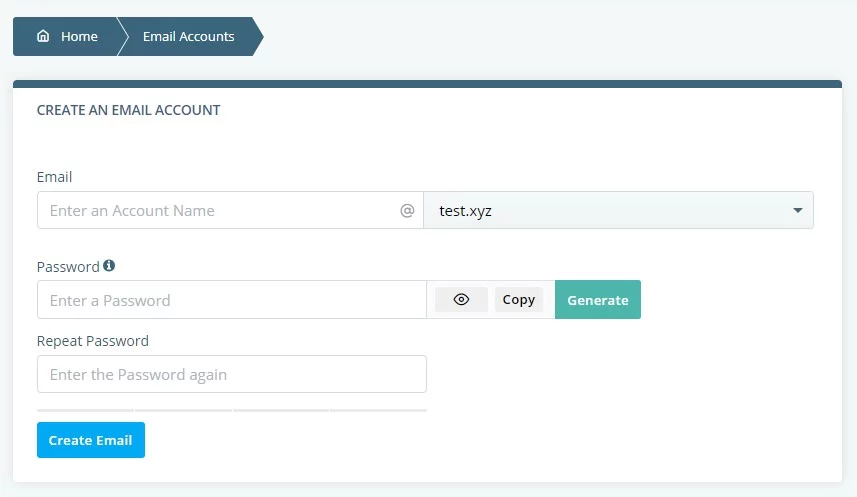Generate a random password
The image size is (857, 497).
[x=598, y=300]
